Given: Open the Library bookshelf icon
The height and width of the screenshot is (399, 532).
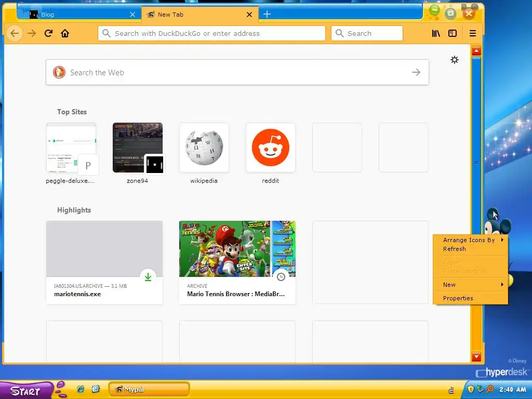Looking at the screenshot, I should [x=436, y=33].
